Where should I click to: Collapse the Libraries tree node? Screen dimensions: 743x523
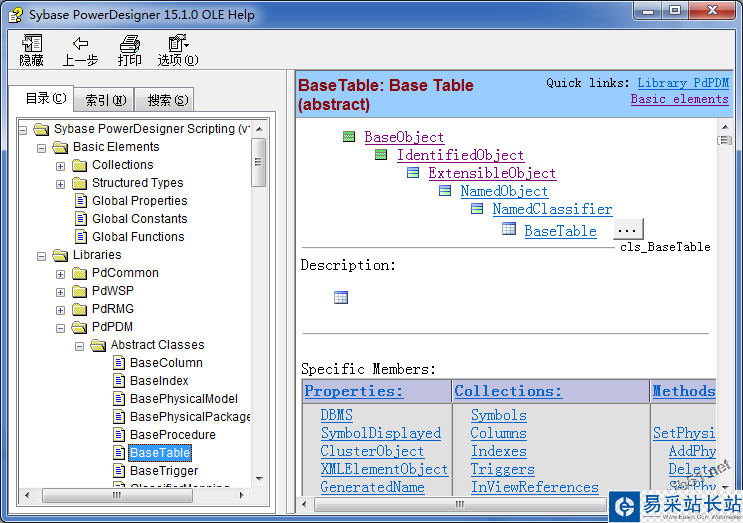click(41, 256)
